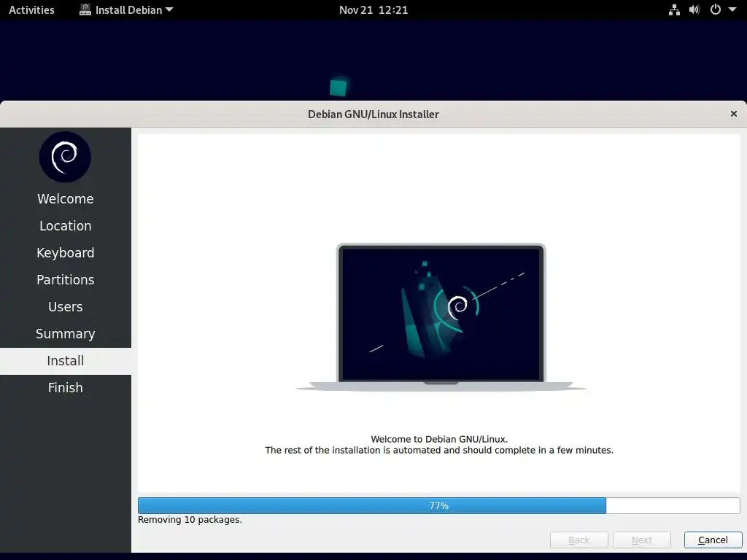Expand the system menu arrow

click(x=732, y=10)
